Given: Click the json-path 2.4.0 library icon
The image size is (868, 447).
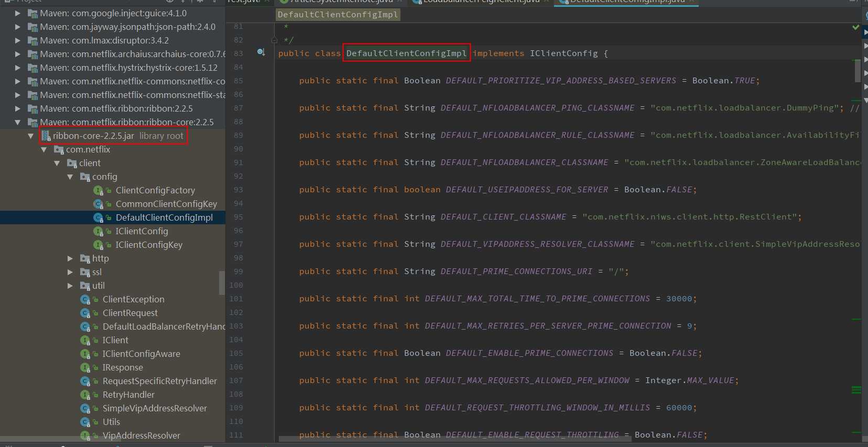Looking at the screenshot, I should click(x=32, y=27).
